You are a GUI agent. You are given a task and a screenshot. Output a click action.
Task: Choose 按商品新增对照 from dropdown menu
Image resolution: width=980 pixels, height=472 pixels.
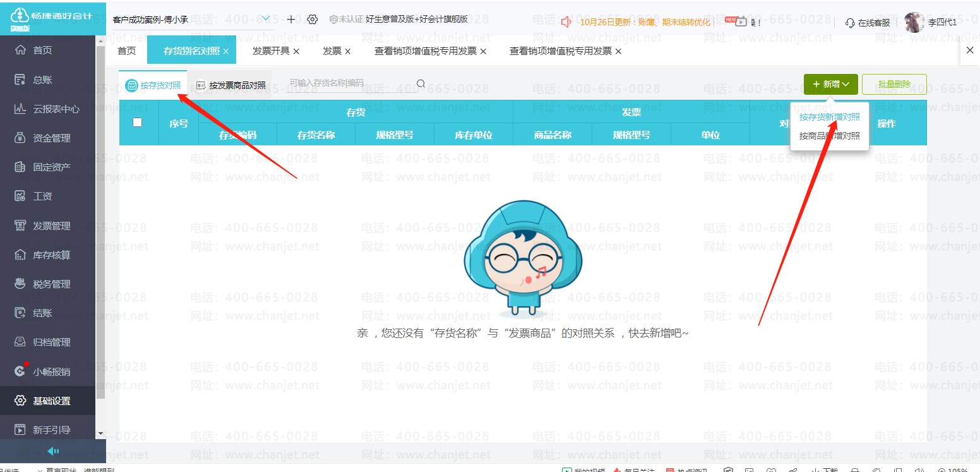829,136
